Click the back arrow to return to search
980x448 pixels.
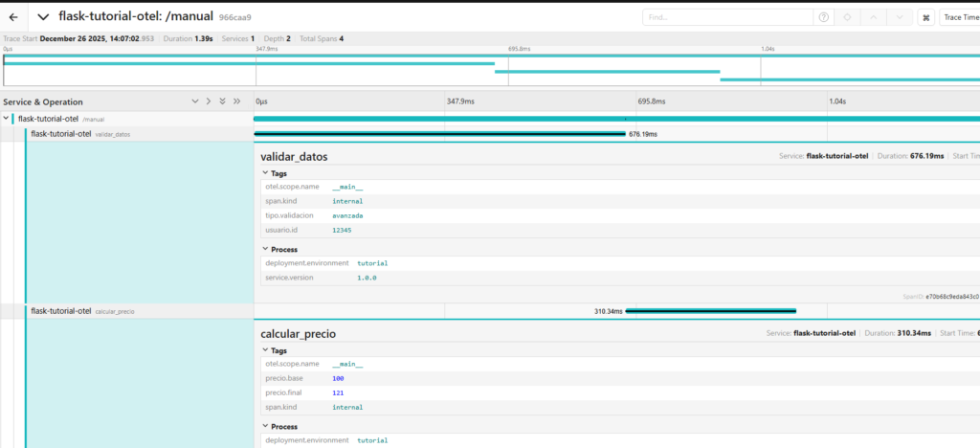pos(14,17)
